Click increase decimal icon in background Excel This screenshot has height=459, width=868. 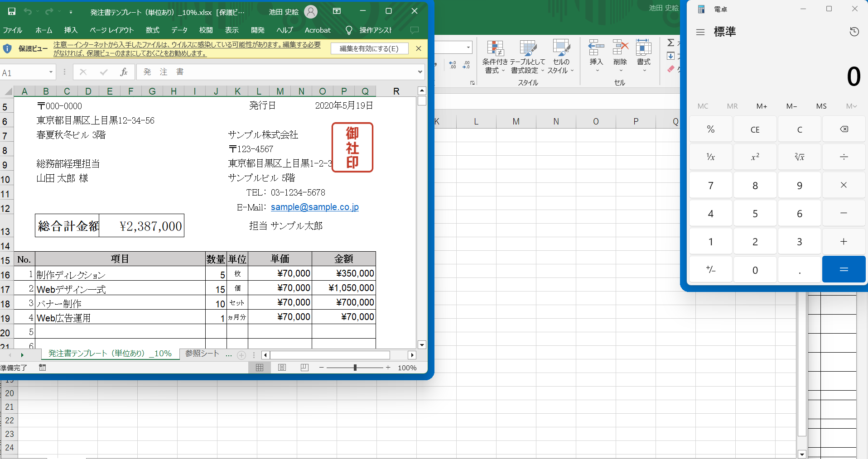453,65
